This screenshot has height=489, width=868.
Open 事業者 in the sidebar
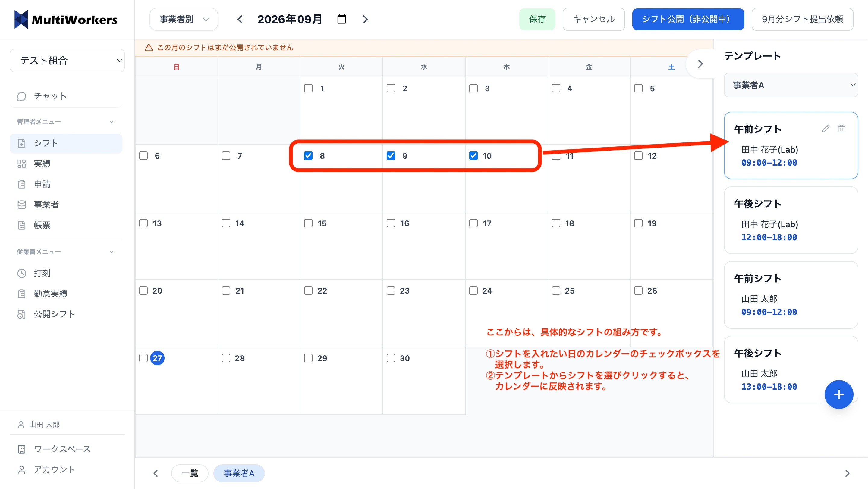coord(66,205)
